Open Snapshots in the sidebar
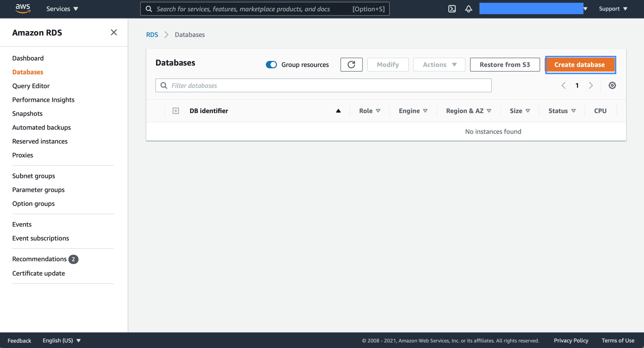This screenshot has height=348, width=644. point(27,114)
